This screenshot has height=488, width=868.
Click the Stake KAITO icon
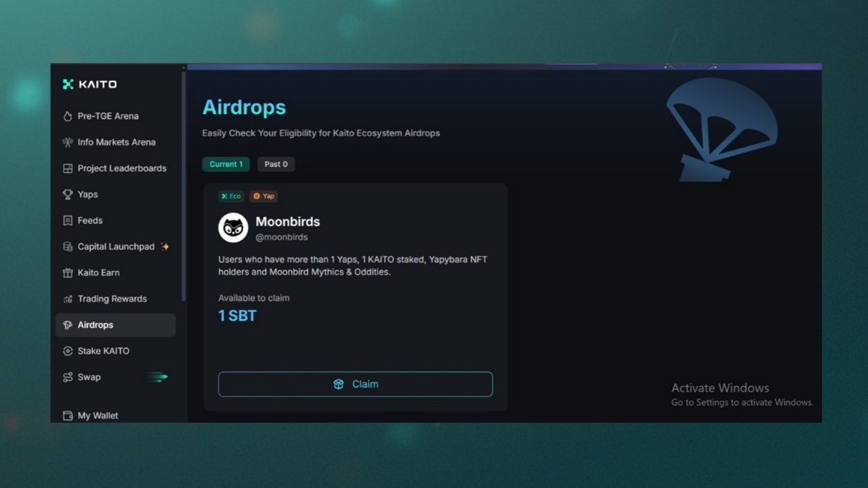click(68, 351)
